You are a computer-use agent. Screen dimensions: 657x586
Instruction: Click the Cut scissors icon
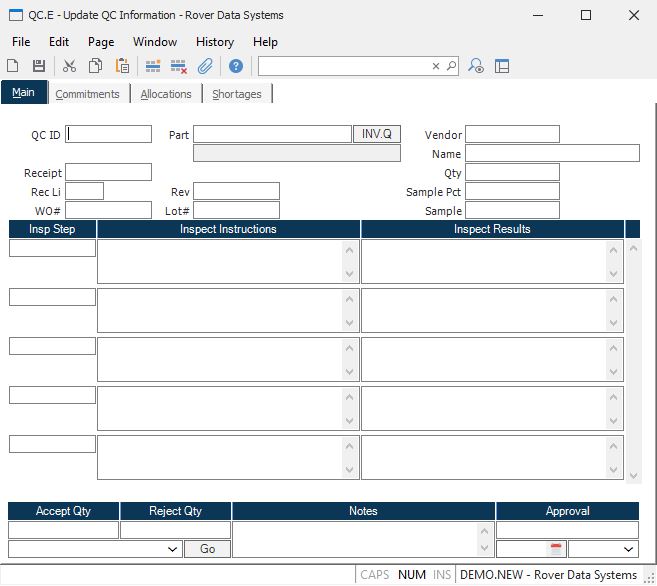pos(69,66)
